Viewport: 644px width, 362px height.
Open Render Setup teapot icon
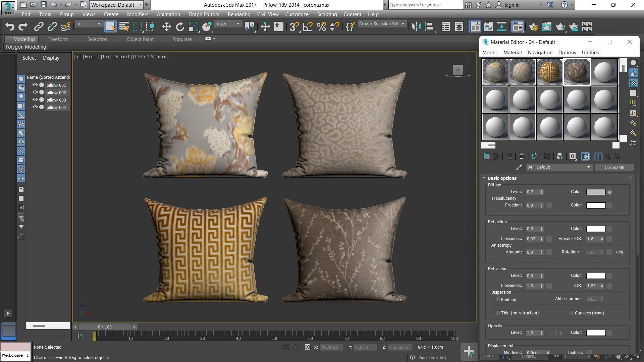coord(533,27)
